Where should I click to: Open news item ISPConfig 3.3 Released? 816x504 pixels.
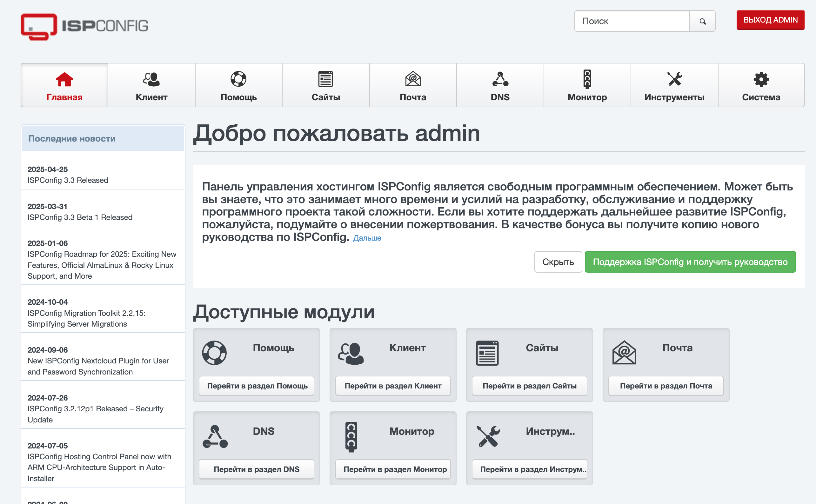point(68,180)
